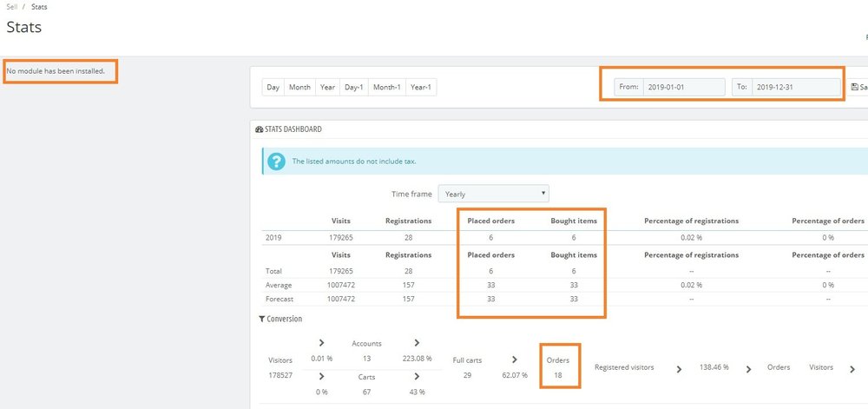The image size is (868, 409).
Task: Click the To date field 2019-12-31
Action: pyautogui.click(x=796, y=87)
